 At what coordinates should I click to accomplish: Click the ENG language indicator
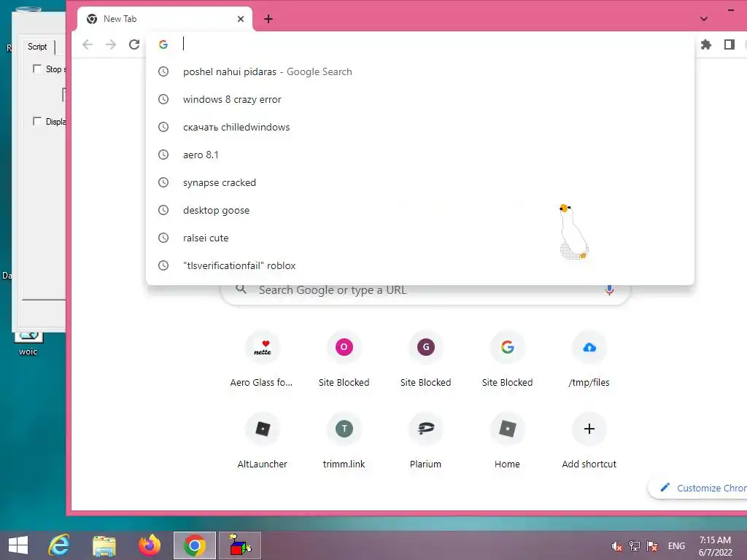coord(676,546)
